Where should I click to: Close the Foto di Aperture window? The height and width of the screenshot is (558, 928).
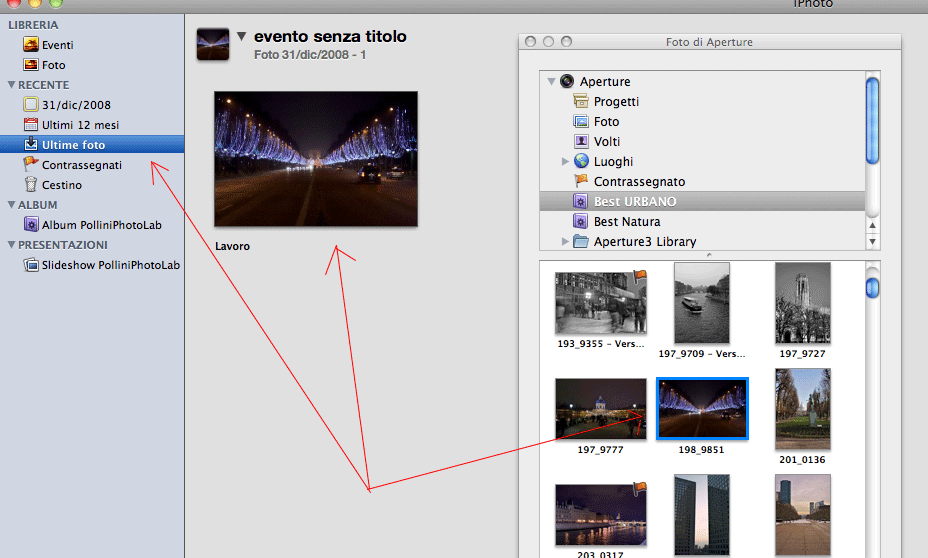tap(530, 41)
